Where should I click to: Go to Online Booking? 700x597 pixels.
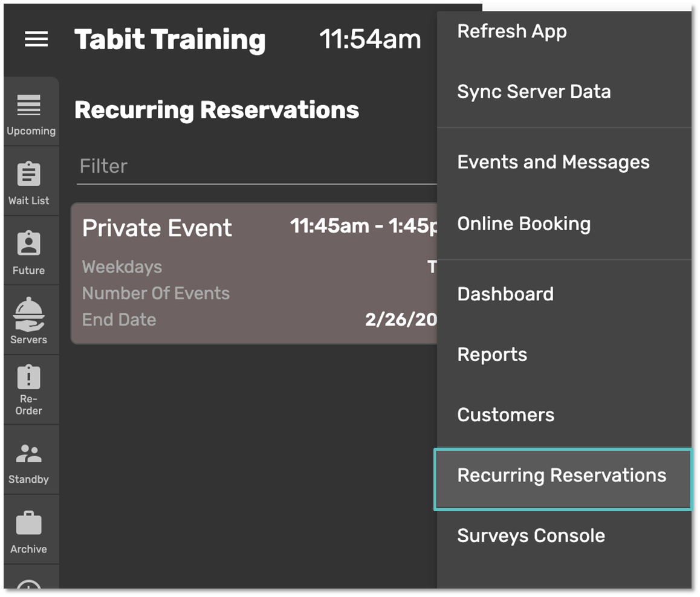523,224
